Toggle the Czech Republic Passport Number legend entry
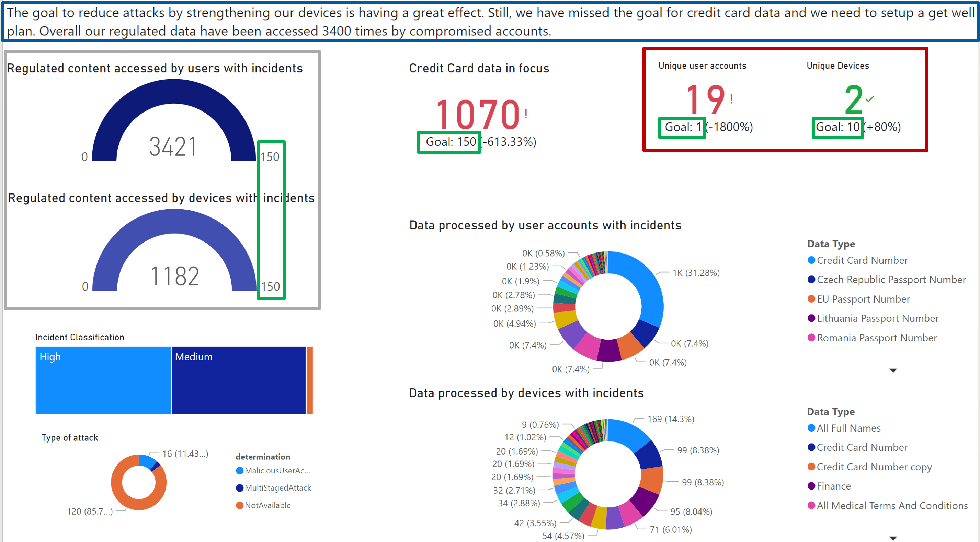The width and height of the screenshot is (980, 542). click(x=811, y=279)
